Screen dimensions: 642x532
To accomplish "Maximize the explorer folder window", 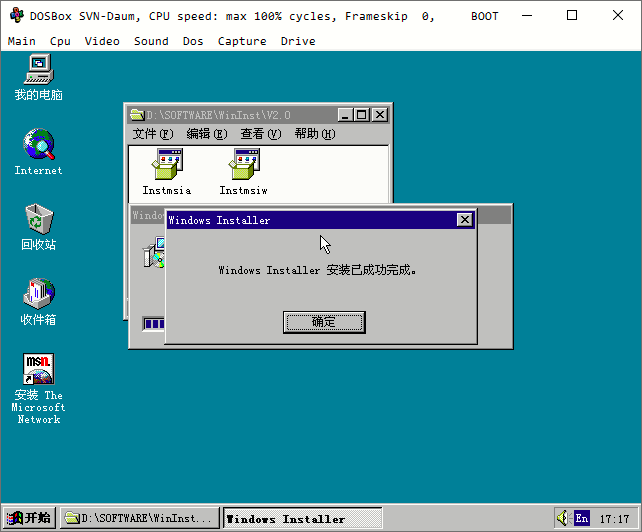I will (362, 115).
